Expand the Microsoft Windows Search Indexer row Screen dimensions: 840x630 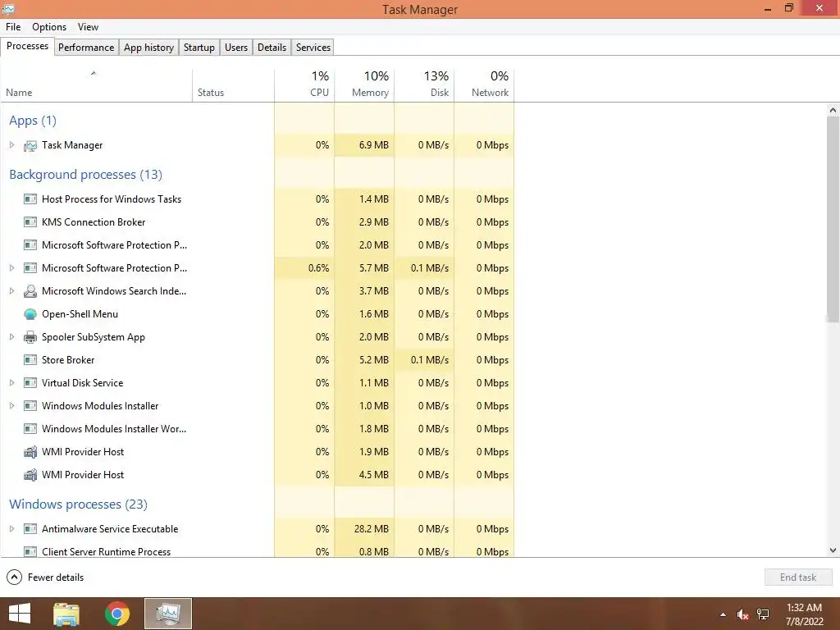[x=11, y=291]
